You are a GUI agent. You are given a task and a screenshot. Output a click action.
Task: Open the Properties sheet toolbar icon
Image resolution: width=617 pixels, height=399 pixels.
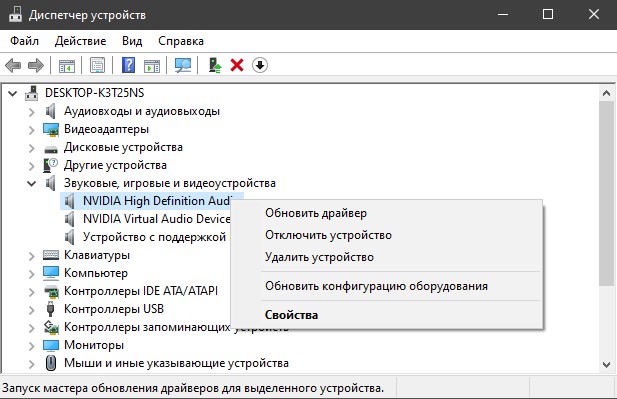tap(97, 65)
